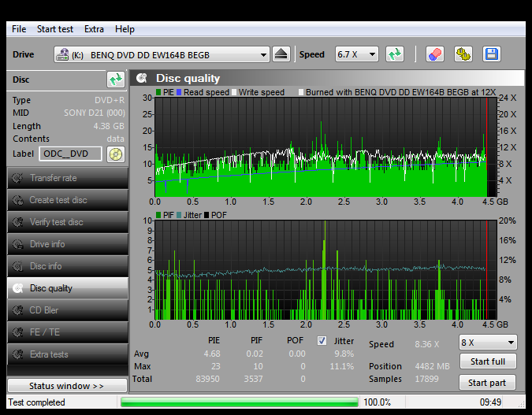
Task: Click the eraser disc icon in toolbar
Action: point(434,54)
